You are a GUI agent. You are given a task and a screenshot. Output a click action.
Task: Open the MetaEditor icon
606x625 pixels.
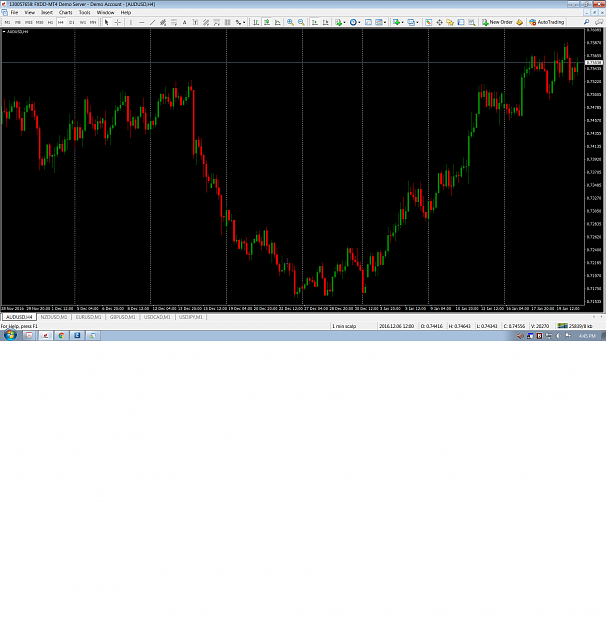[x=519, y=22]
